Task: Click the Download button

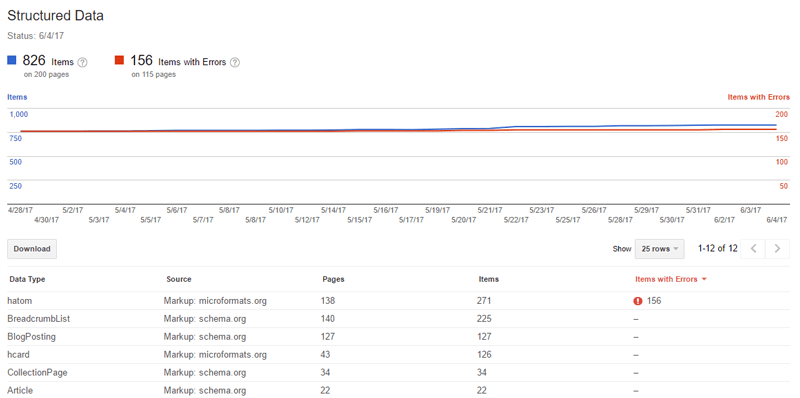Action: click(32, 249)
